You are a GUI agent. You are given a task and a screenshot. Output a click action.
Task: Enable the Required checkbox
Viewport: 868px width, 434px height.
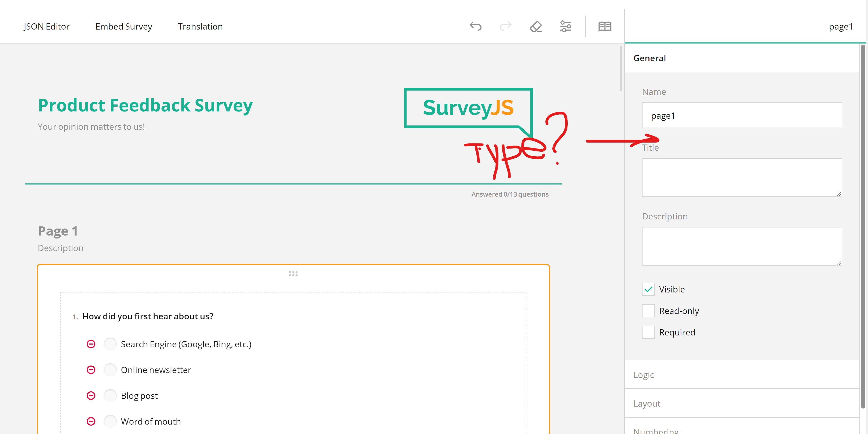pos(648,332)
